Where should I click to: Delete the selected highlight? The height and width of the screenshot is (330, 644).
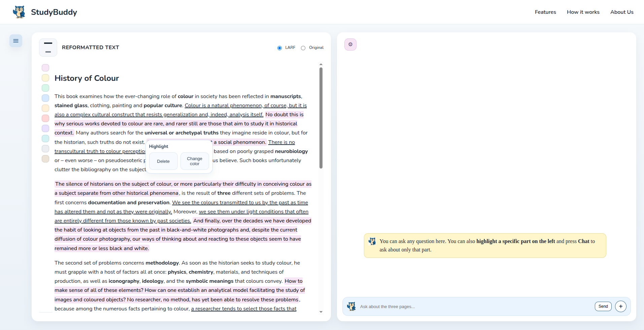point(163,161)
